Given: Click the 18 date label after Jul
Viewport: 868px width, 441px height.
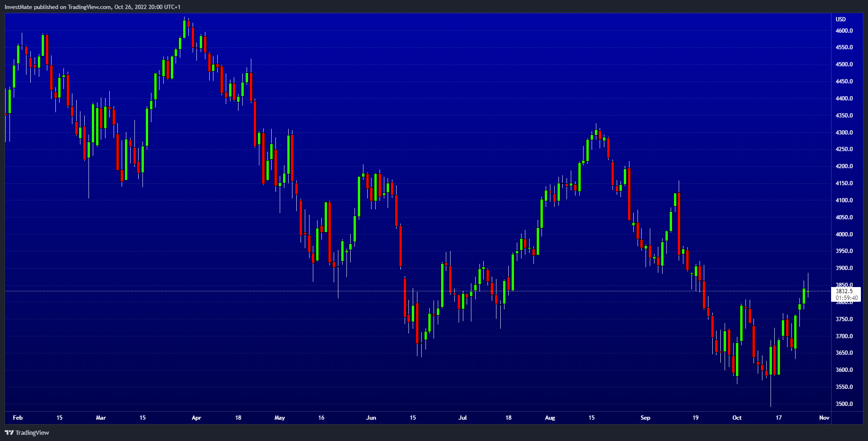Looking at the screenshot, I should [508, 418].
